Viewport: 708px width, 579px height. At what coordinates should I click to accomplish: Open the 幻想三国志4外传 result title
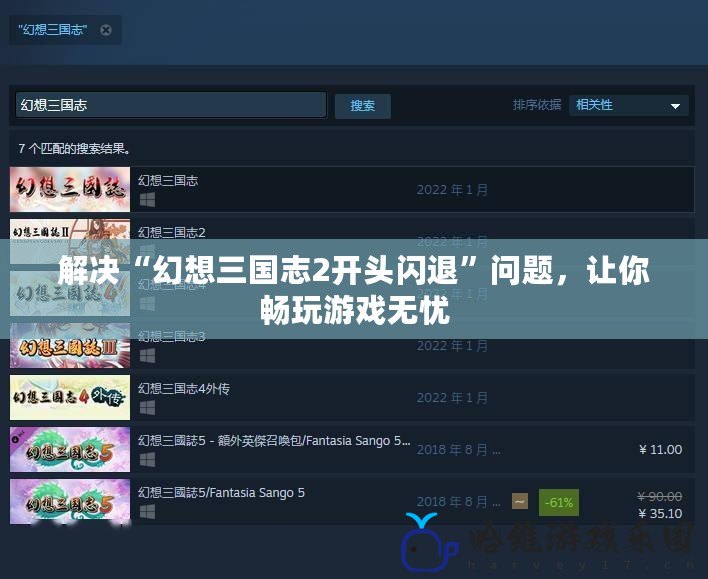pyautogui.click(x=184, y=389)
